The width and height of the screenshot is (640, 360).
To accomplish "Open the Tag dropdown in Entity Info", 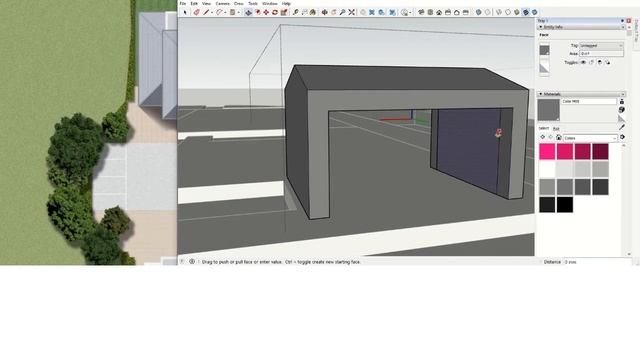I will coord(601,46).
